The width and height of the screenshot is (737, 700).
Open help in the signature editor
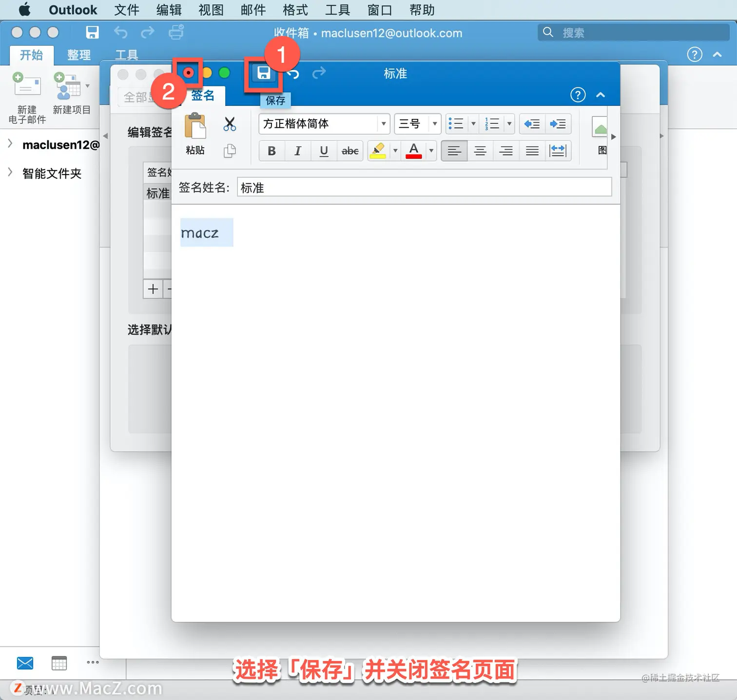pos(578,95)
